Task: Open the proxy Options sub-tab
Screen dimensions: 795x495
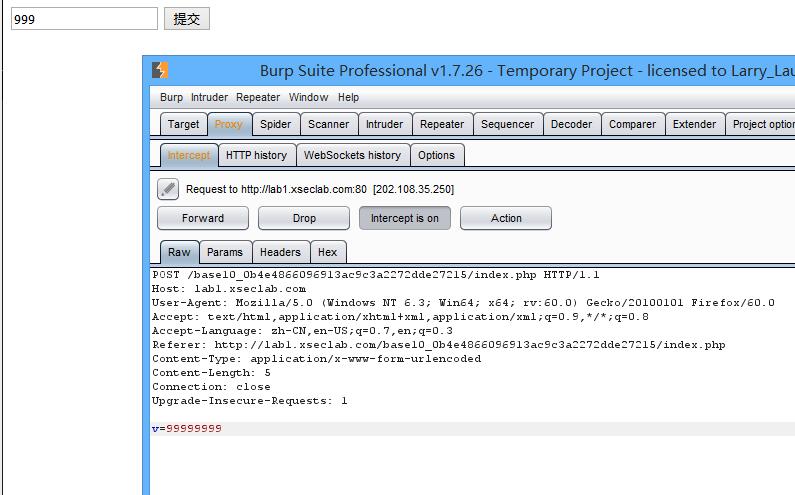Action: click(x=437, y=155)
